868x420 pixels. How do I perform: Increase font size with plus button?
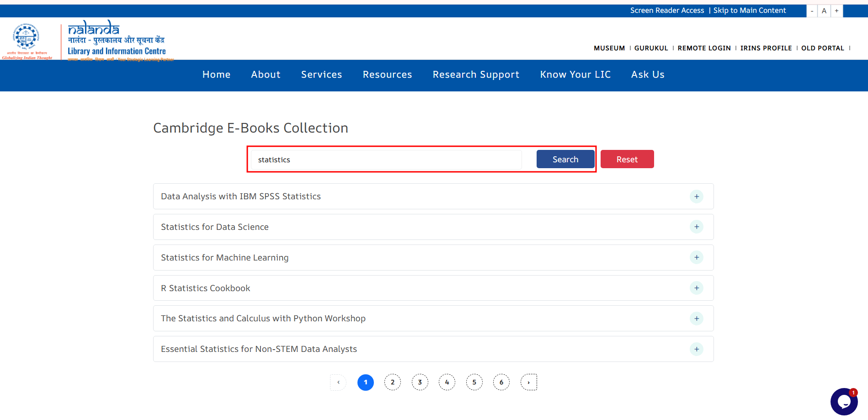[x=836, y=11]
